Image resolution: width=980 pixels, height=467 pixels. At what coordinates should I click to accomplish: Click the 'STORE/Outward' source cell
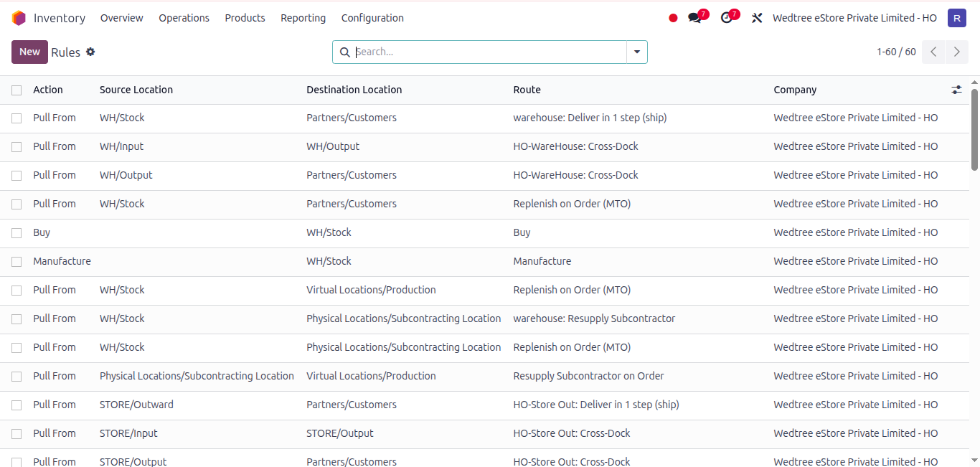click(136, 405)
